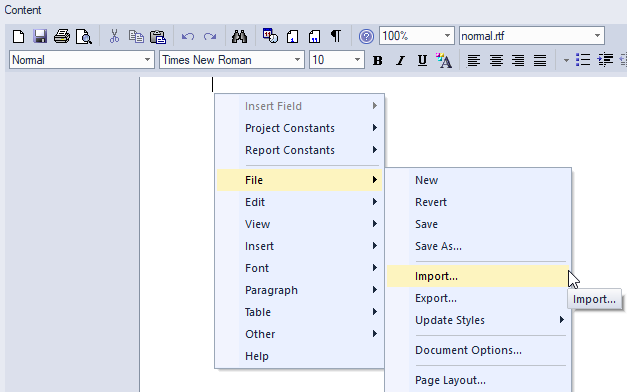Click the copy icon
This screenshot has height=392, width=627.
point(136,36)
